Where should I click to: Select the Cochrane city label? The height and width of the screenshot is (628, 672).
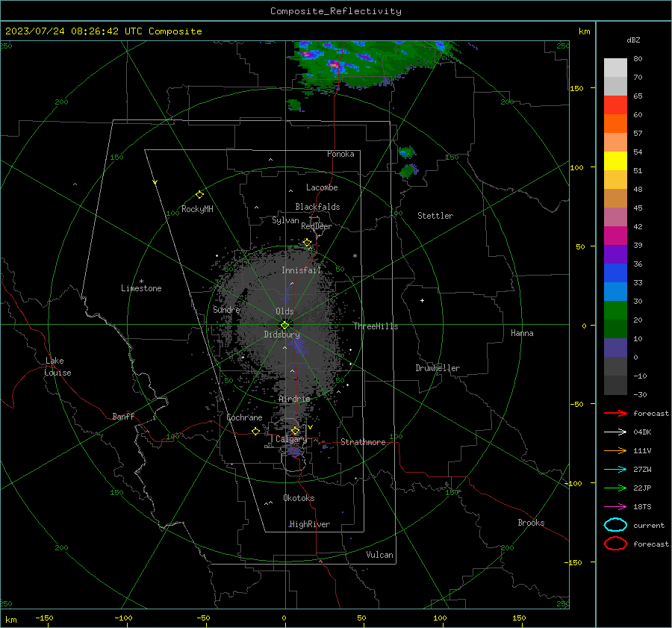click(x=244, y=417)
